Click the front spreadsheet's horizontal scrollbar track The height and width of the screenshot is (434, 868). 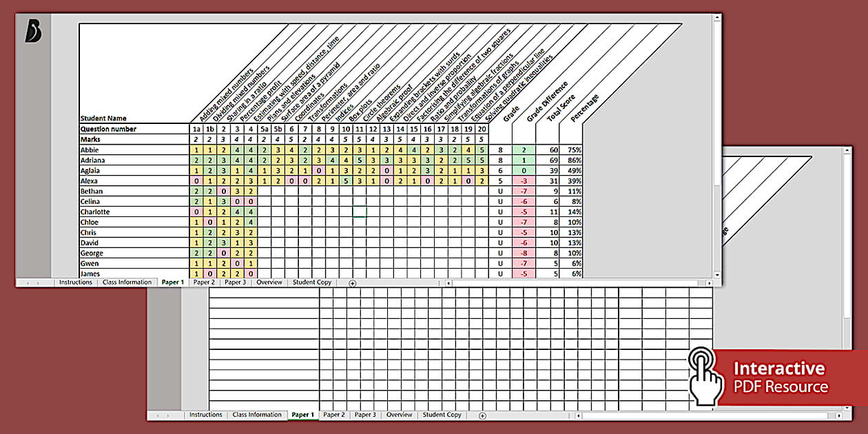click(579, 283)
